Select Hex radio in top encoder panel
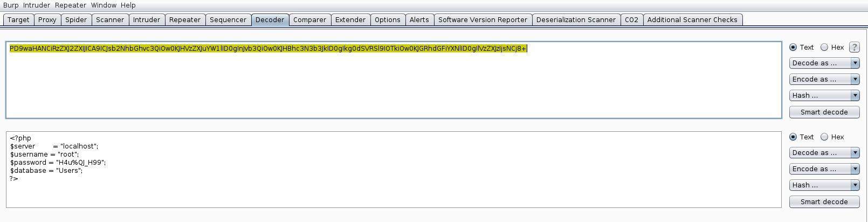 (824, 48)
